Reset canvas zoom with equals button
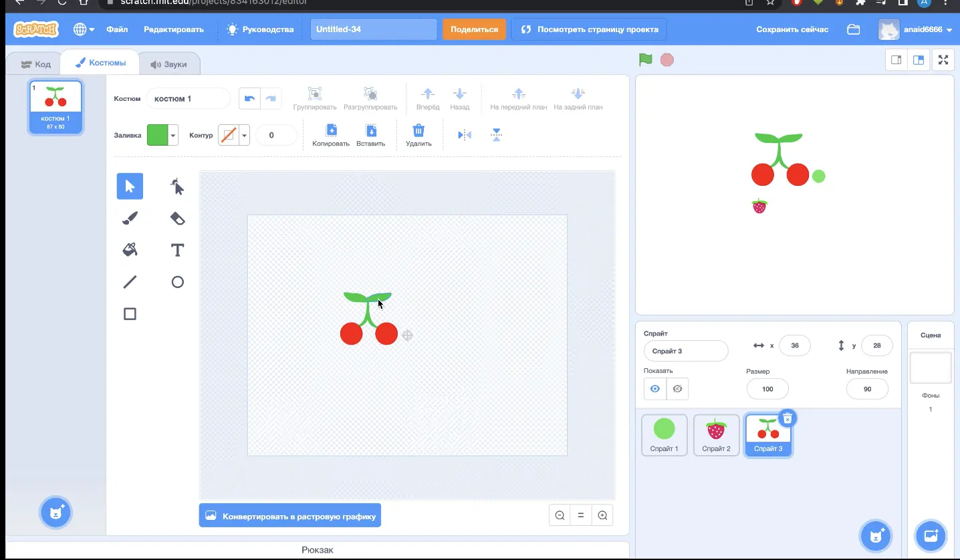Viewport: 960px width, 560px height. [x=581, y=515]
